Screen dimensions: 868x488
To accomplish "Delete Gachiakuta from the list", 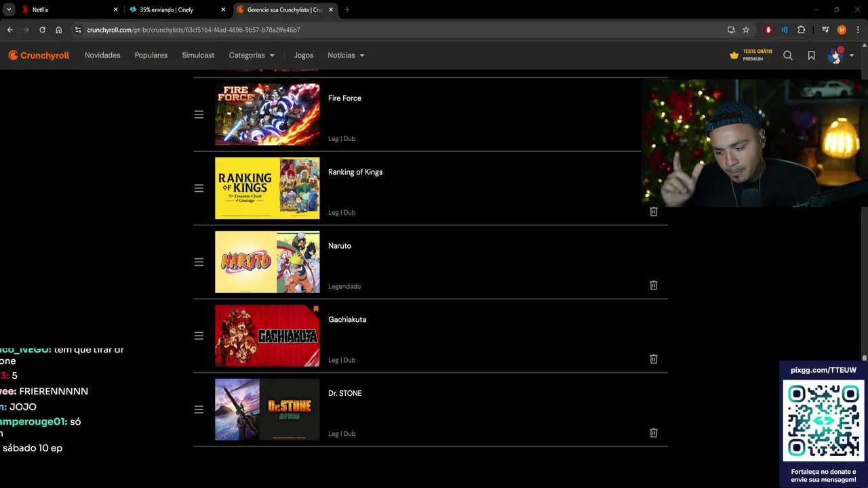I will point(654,359).
